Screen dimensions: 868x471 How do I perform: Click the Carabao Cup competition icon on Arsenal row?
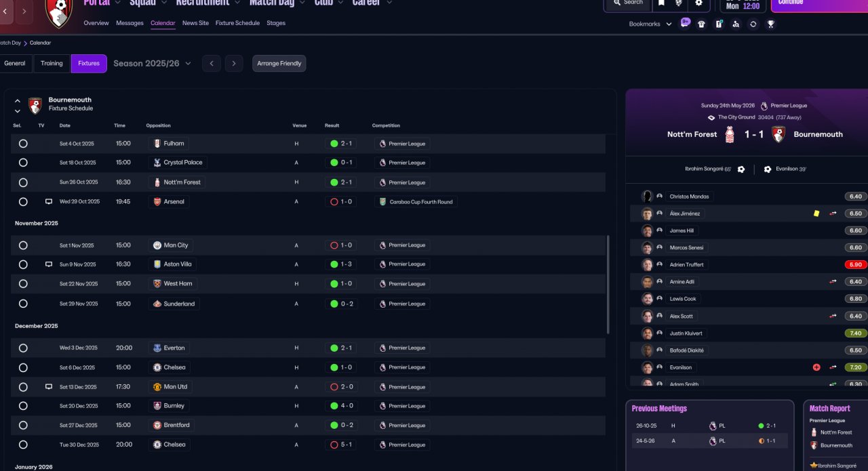(x=383, y=202)
